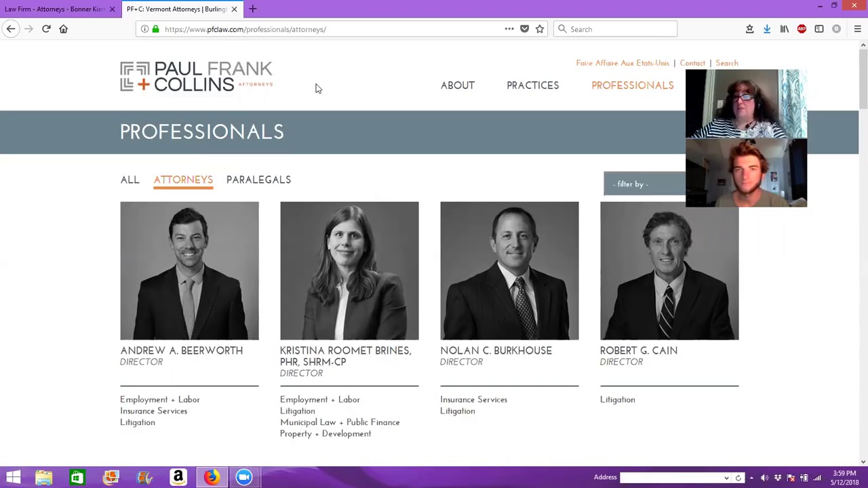868x488 pixels.
Task: Open the volume speaker tray icon
Action: [764, 478]
